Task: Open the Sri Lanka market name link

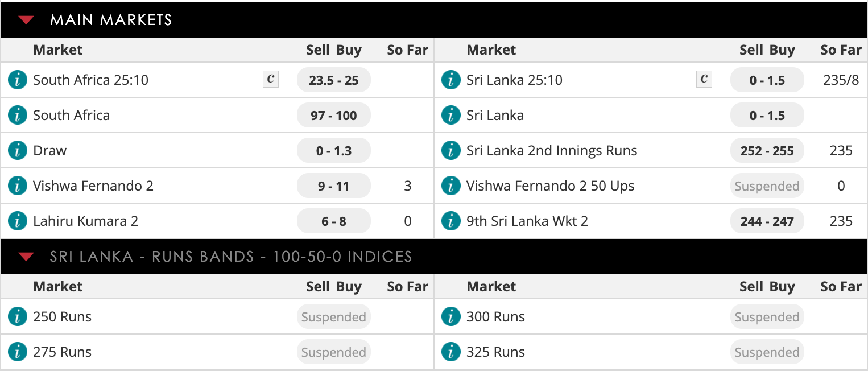Action: point(495,116)
